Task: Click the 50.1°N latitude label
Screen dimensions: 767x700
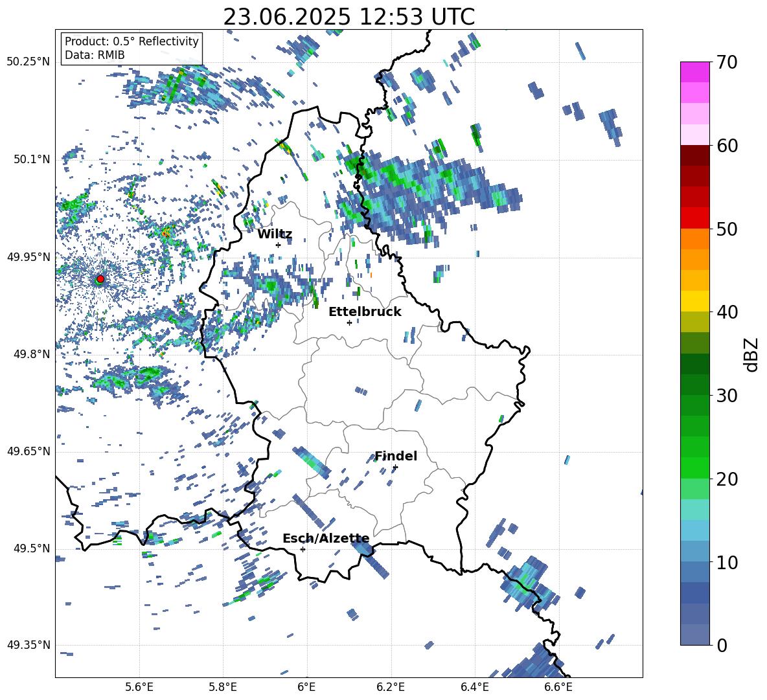Action: tap(32, 159)
